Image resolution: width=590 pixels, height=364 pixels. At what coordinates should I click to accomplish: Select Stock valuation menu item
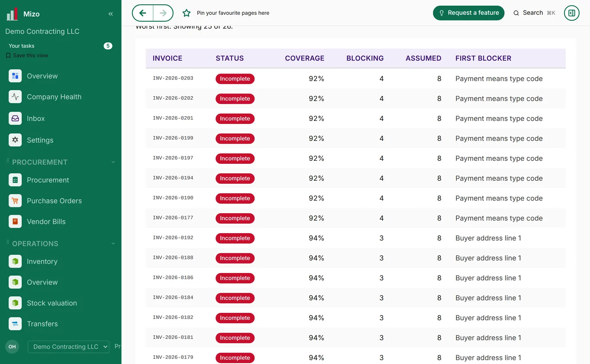(x=52, y=303)
